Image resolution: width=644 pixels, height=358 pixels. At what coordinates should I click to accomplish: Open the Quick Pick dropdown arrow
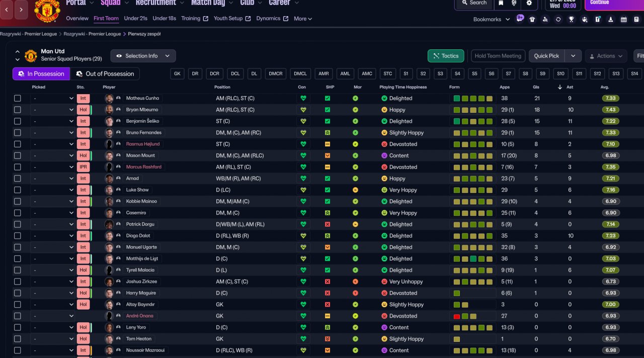click(x=573, y=56)
